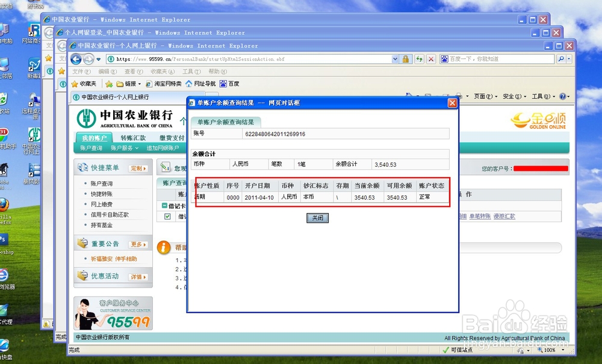Screen dimensions: 602x364
Task: Open the 编辑(E) menu
Action: [108, 72]
